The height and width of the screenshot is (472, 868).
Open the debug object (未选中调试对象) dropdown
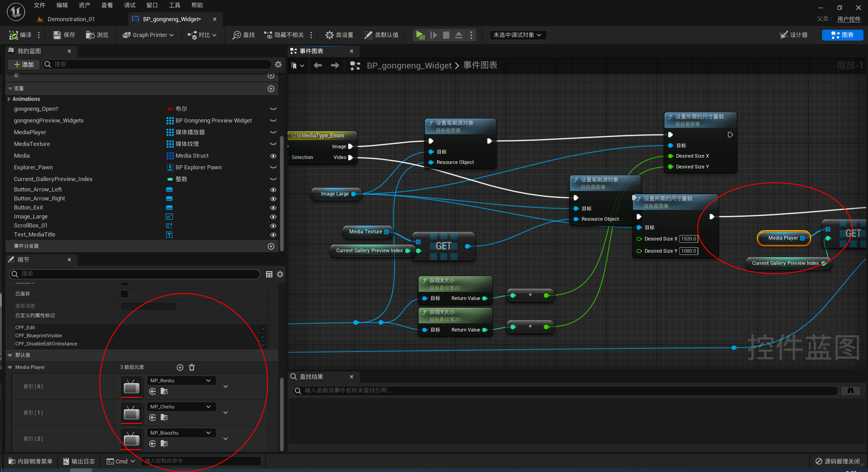518,35
